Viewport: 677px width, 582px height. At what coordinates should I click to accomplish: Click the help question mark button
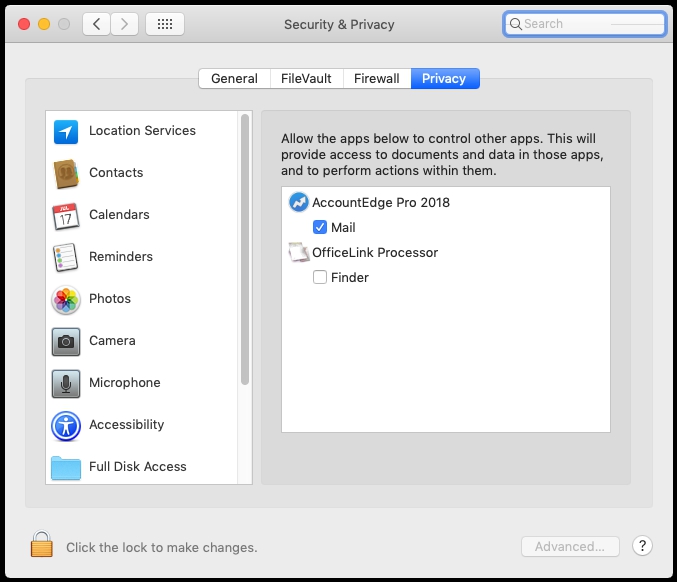643,546
